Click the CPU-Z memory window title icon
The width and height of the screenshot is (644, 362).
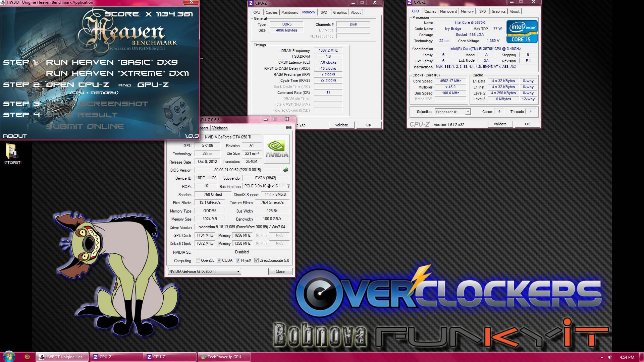pos(251,3)
